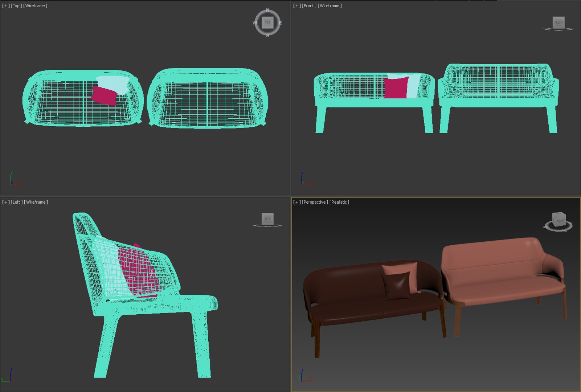Open the [Front] view label menu
The height and width of the screenshot is (392, 581).
click(309, 6)
